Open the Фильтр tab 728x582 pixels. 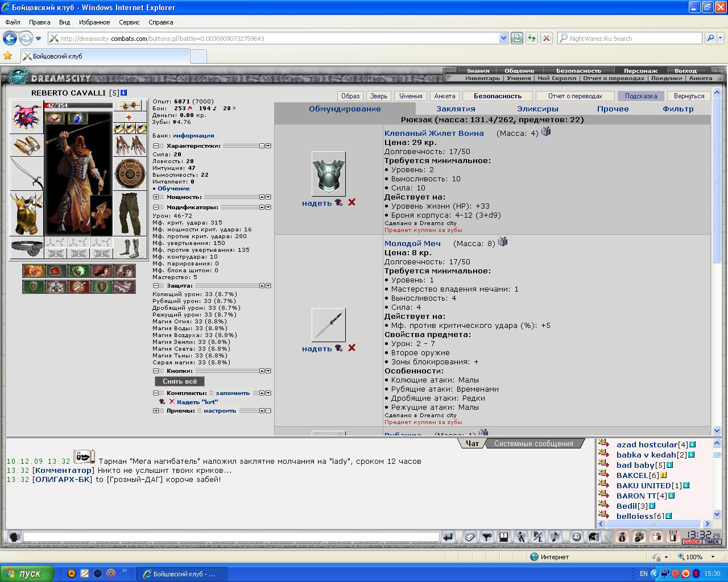point(678,109)
